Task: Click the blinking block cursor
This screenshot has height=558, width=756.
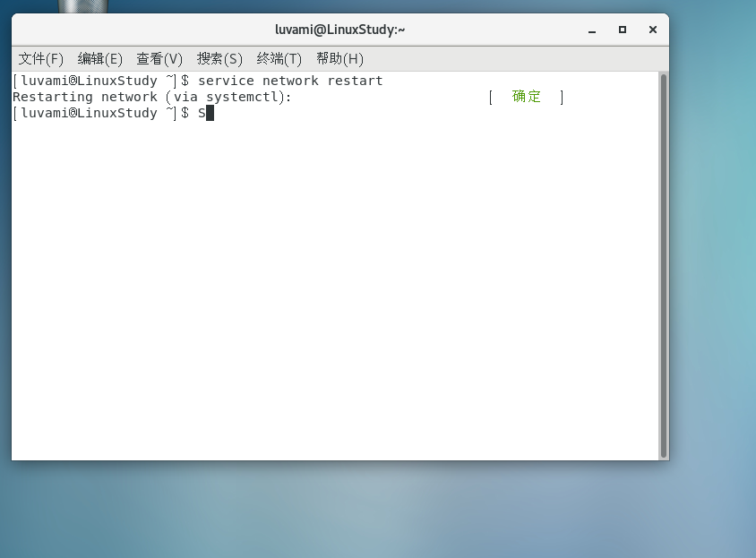Action: tap(209, 113)
